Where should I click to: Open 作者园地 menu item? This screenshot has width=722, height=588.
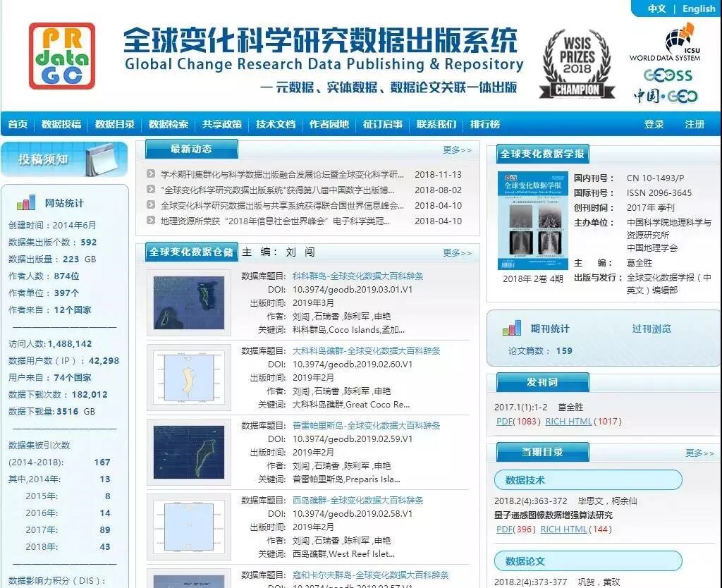coord(329,124)
